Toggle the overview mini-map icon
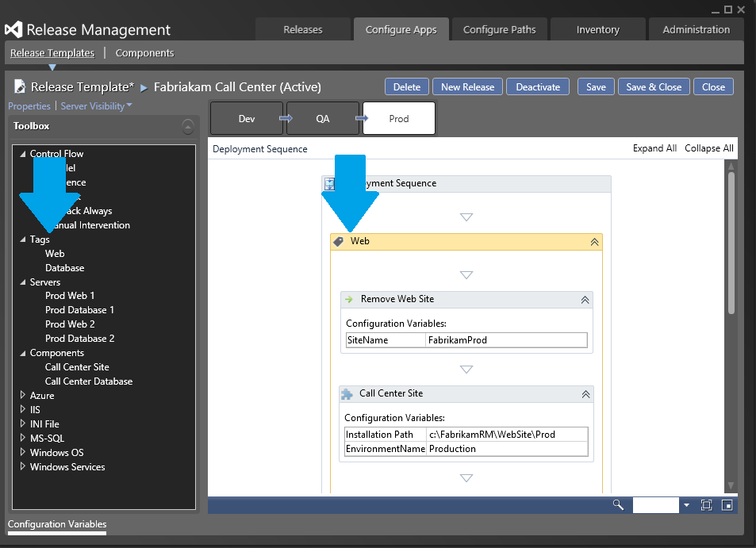The width and height of the screenshot is (756, 548). pyautogui.click(x=726, y=505)
